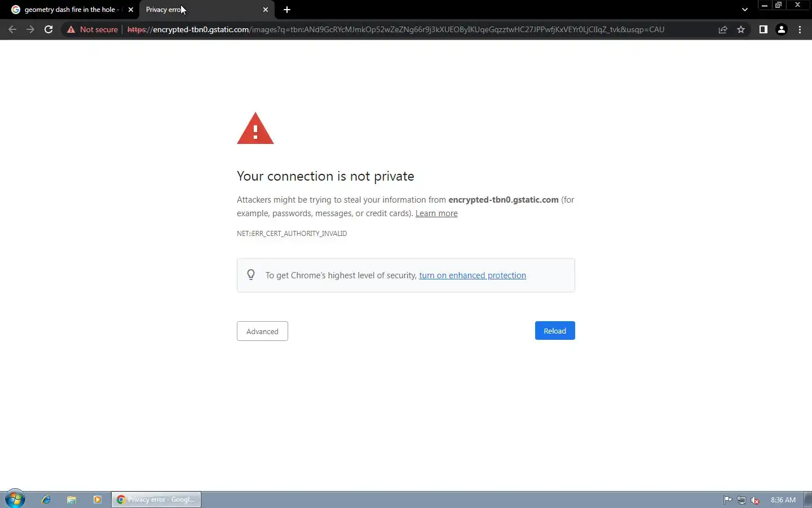Open the network tray icon
812x508 pixels.
click(742, 500)
